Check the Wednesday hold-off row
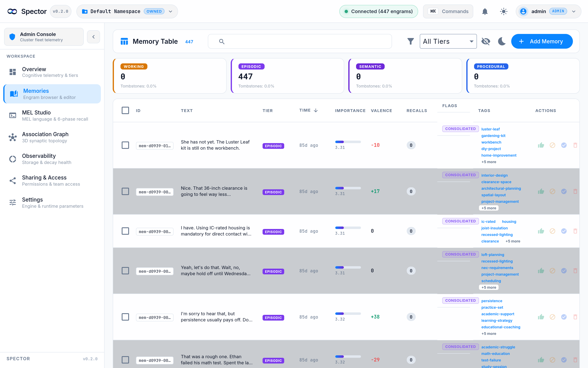 tap(125, 271)
